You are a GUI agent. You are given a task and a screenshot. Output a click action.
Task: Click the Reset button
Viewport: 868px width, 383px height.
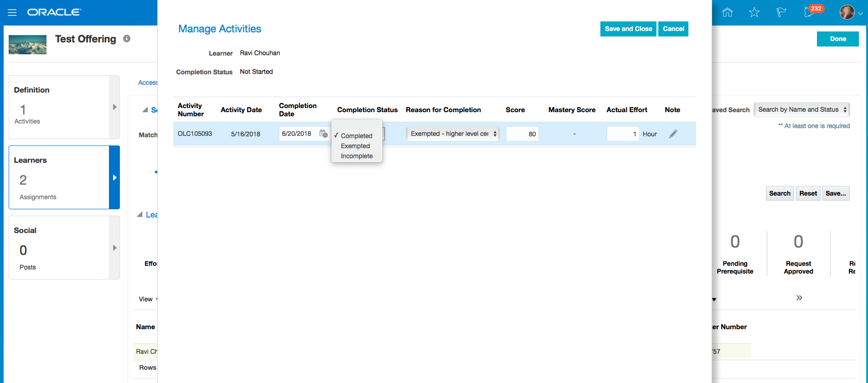[x=808, y=193]
